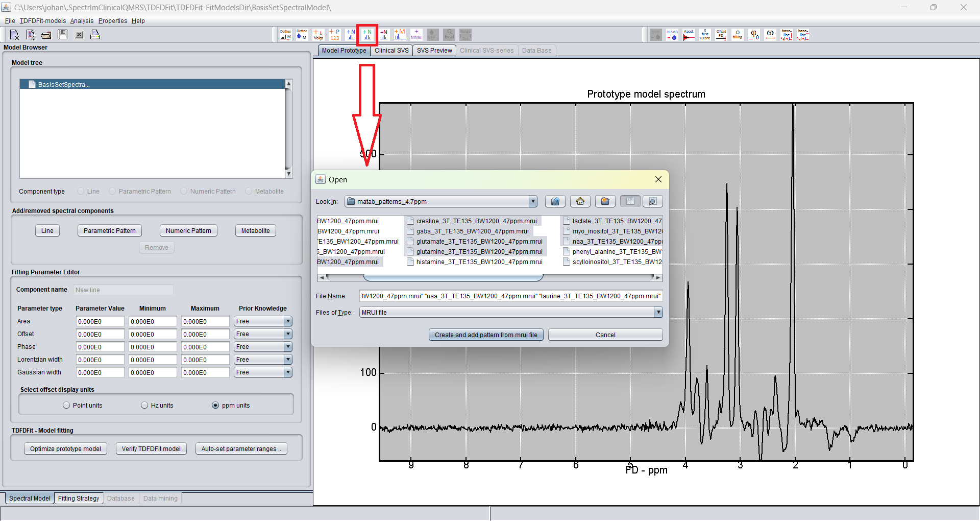The height and width of the screenshot is (521, 980).
Task: Select Parametric Pattern component type radio
Action: 112,192
